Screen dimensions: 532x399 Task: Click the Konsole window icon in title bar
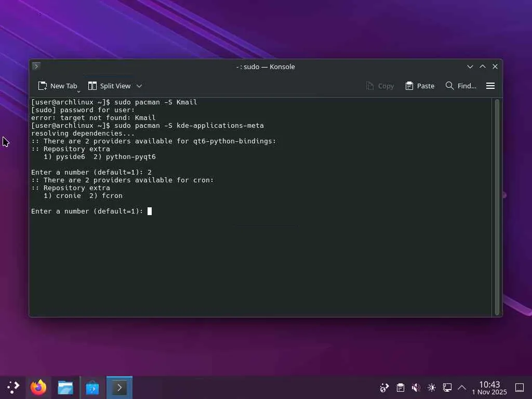click(x=36, y=66)
